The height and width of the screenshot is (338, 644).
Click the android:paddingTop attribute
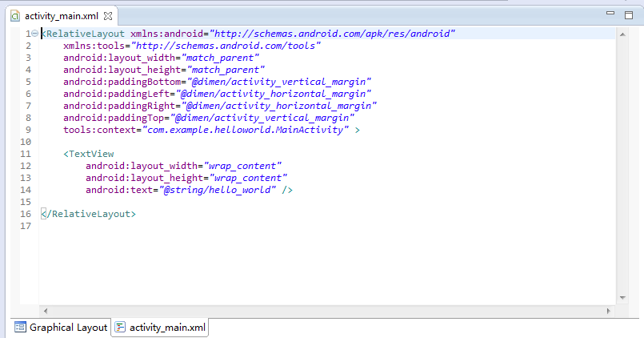coord(209,118)
